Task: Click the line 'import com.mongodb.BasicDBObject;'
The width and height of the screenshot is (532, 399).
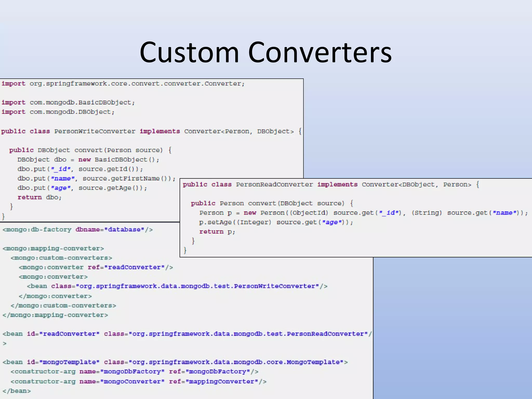Action: [x=68, y=103]
